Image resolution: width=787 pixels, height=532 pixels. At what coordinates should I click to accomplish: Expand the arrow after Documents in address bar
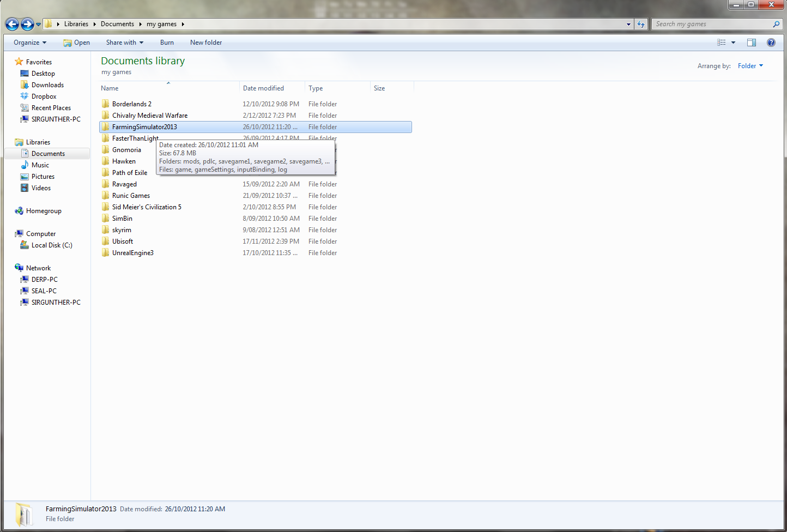(x=140, y=24)
